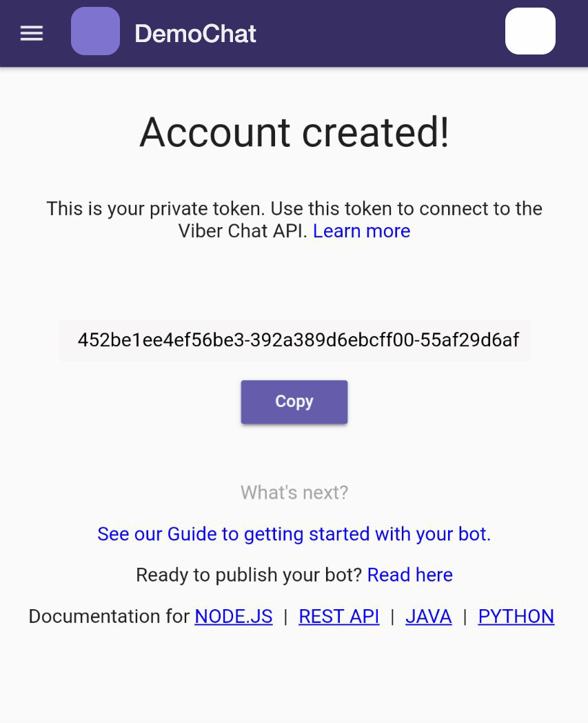The width and height of the screenshot is (588, 723).
Task: Click the Account created! heading
Action: click(x=294, y=132)
